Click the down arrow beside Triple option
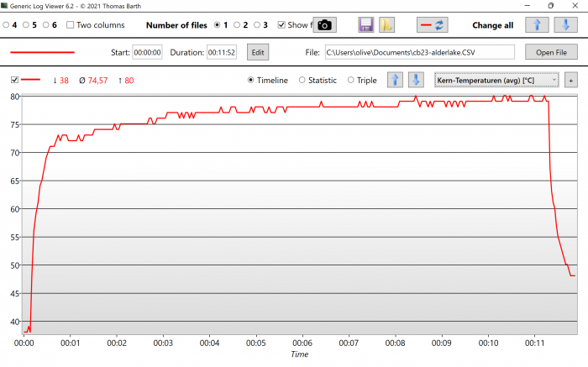This screenshot has height=367, width=588. [415, 80]
